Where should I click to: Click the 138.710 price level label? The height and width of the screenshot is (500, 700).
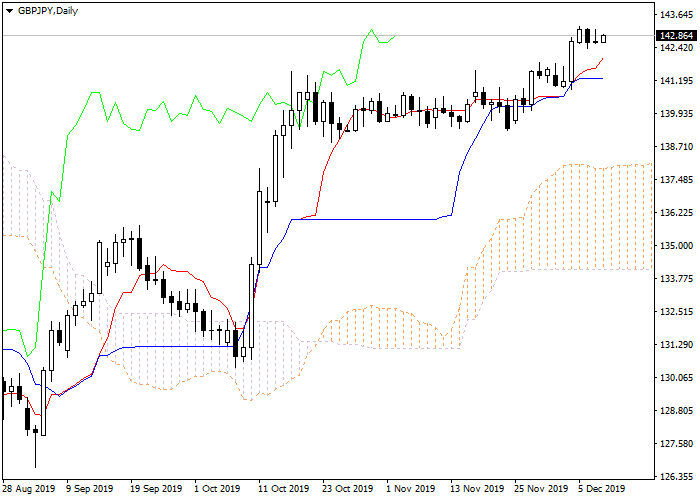tap(676, 147)
